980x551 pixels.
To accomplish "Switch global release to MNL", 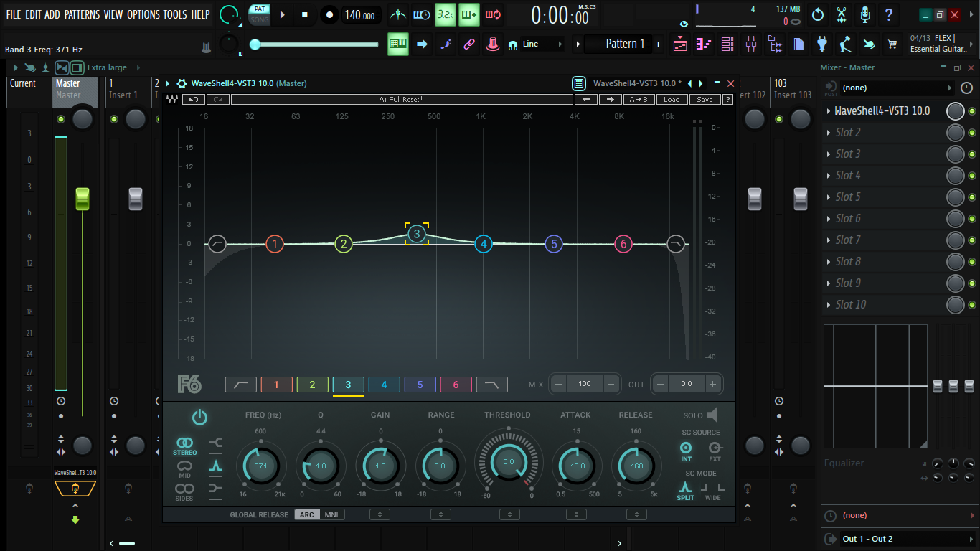I will coord(332,514).
